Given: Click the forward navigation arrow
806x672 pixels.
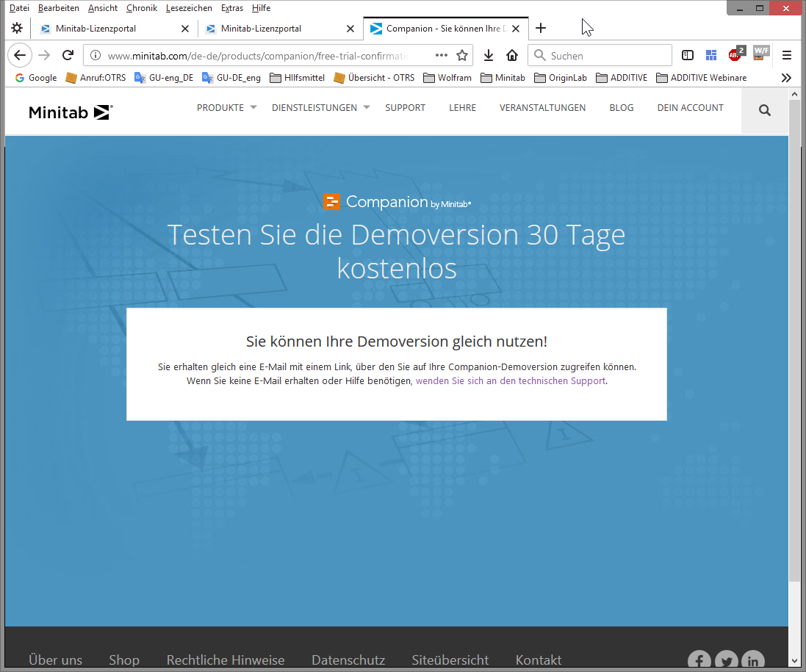Looking at the screenshot, I should tap(44, 56).
